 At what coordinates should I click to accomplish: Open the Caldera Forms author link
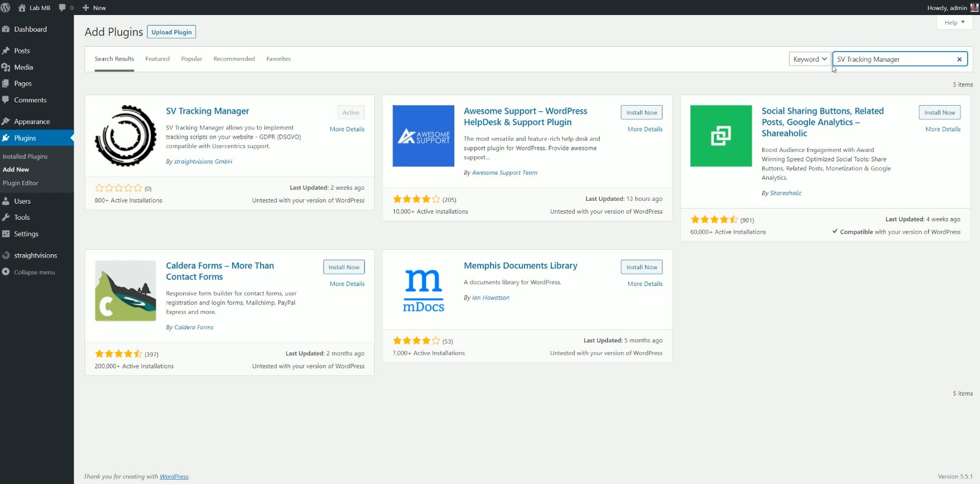194,327
